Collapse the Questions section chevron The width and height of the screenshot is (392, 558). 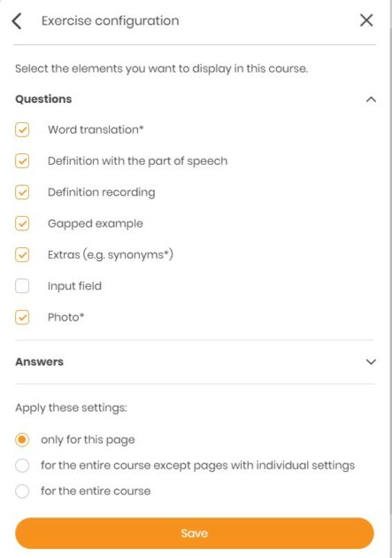point(371,99)
